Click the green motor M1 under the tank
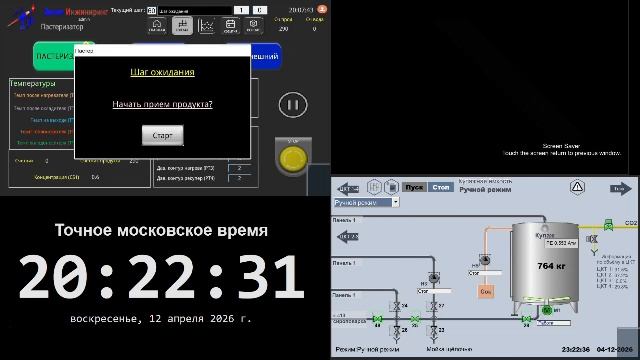 click(547, 311)
